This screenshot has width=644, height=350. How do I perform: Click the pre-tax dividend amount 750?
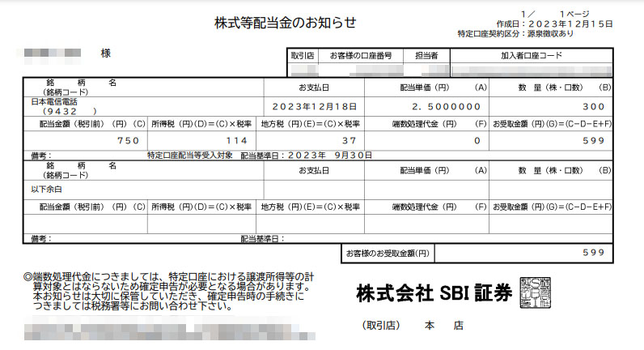(x=128, y=140)
